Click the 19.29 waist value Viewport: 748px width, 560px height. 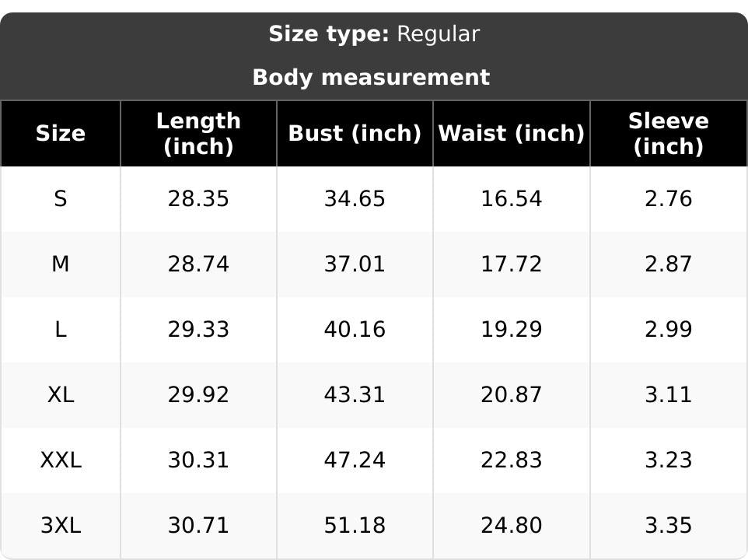point(512,329)
